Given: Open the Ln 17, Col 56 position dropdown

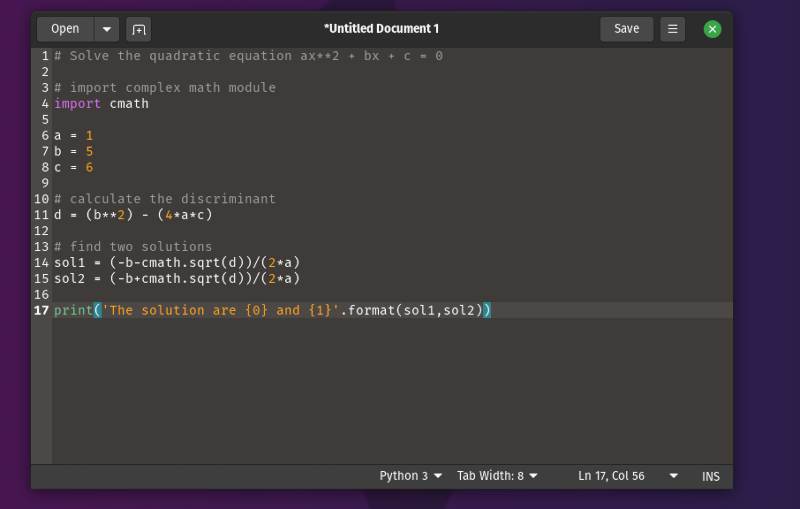Looking at the screenshot, I should (x=628, y=476).
